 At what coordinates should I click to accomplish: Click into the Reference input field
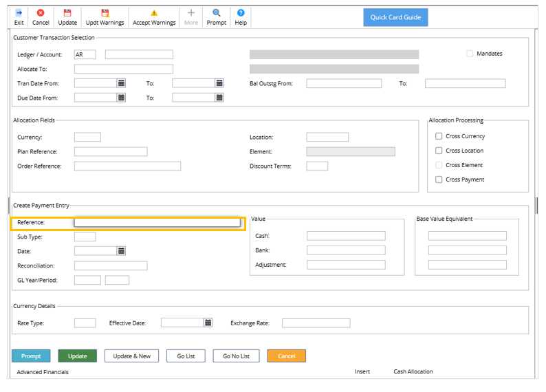[157, 222]
